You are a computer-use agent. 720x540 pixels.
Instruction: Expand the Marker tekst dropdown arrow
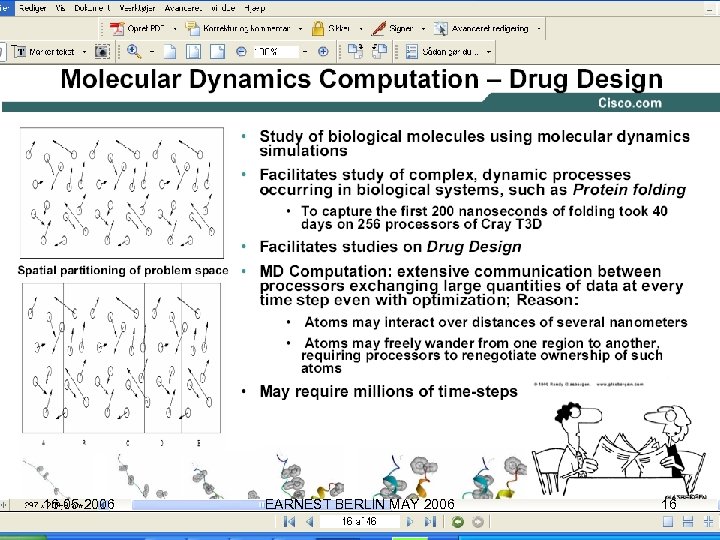84,52
